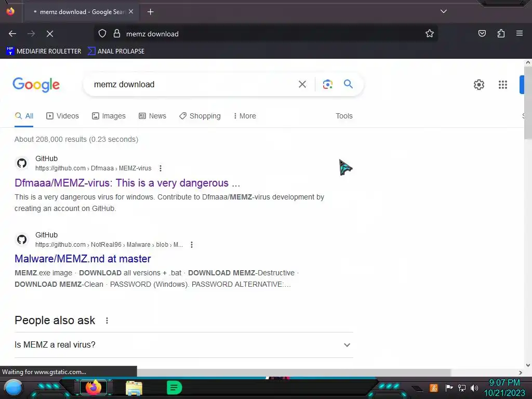The height and width of the screenshot is (399, 532).
Task: Open search Tools options
Action: [x=344, y=116]
